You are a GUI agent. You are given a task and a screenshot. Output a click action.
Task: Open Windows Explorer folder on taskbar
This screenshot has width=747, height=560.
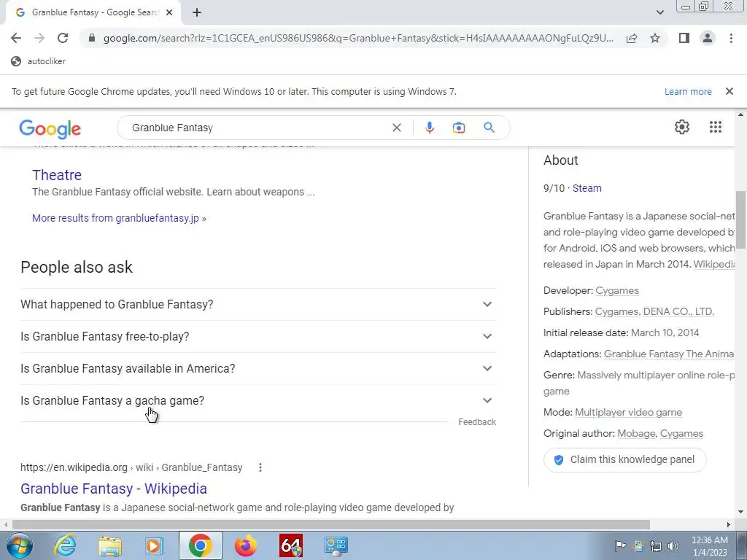tap(110, 545)
